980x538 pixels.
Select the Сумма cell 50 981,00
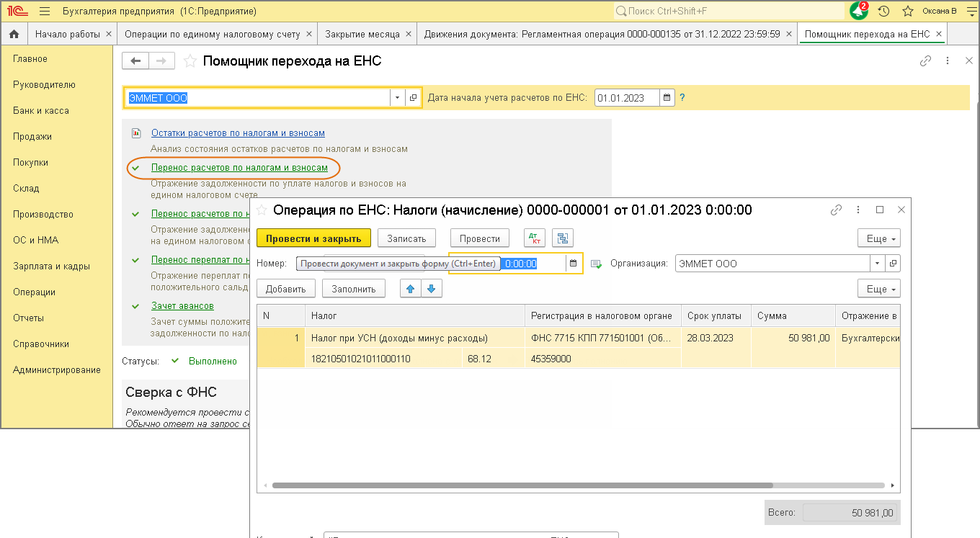tap(793, 338)
